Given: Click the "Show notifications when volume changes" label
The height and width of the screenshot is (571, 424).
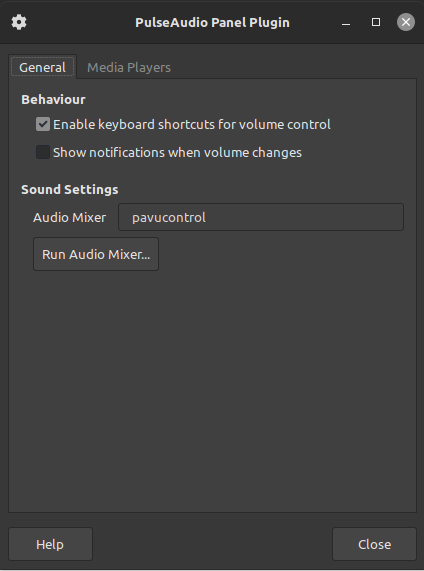Looking at the screenshot, I should (x=177, y=152).
